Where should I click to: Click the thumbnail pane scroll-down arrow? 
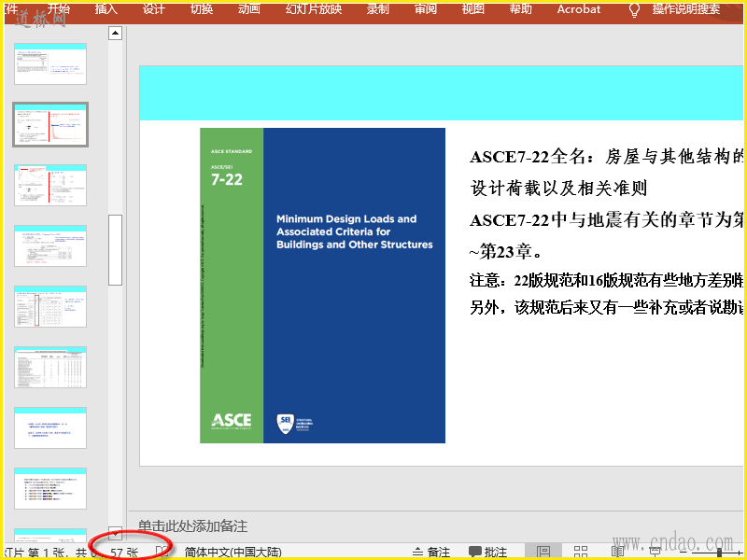tap(115, 533)
